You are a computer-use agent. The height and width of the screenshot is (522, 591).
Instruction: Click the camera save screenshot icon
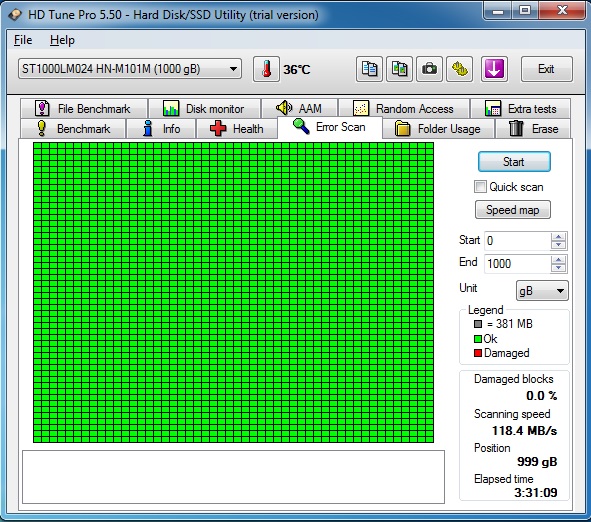429,69
